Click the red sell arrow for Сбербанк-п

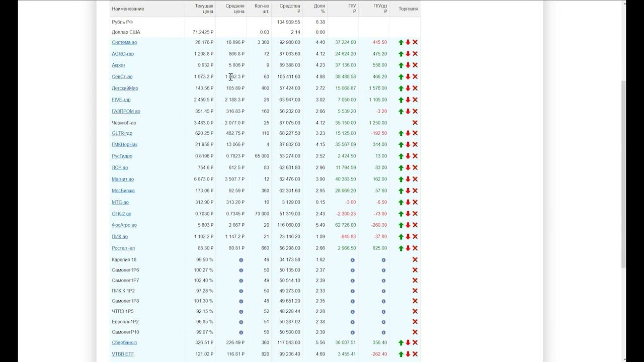[x=408, y=343]
